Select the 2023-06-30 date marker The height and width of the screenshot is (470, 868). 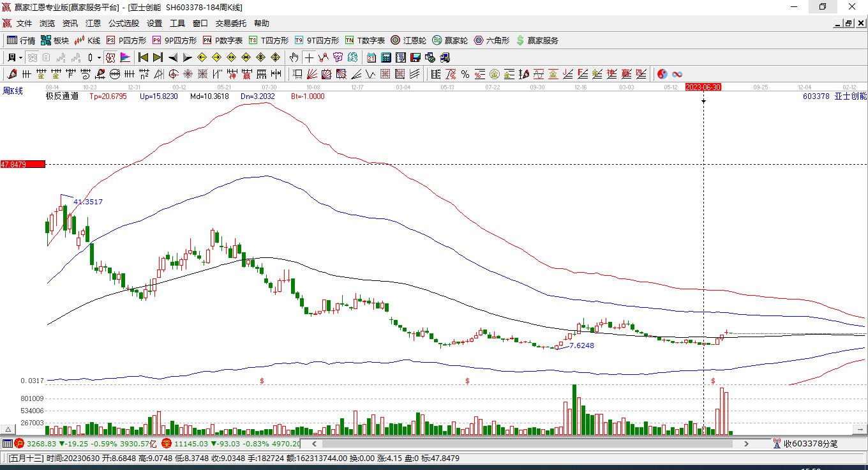(703, 87)
